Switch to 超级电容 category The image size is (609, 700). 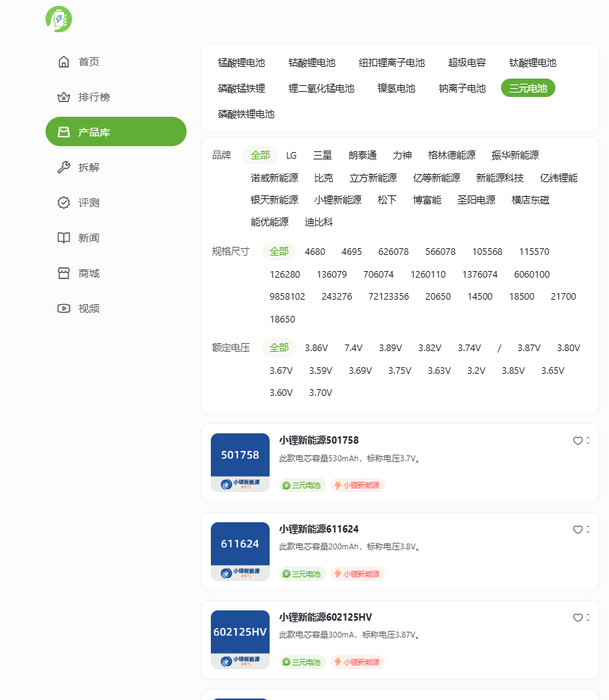tap(467, 62)
